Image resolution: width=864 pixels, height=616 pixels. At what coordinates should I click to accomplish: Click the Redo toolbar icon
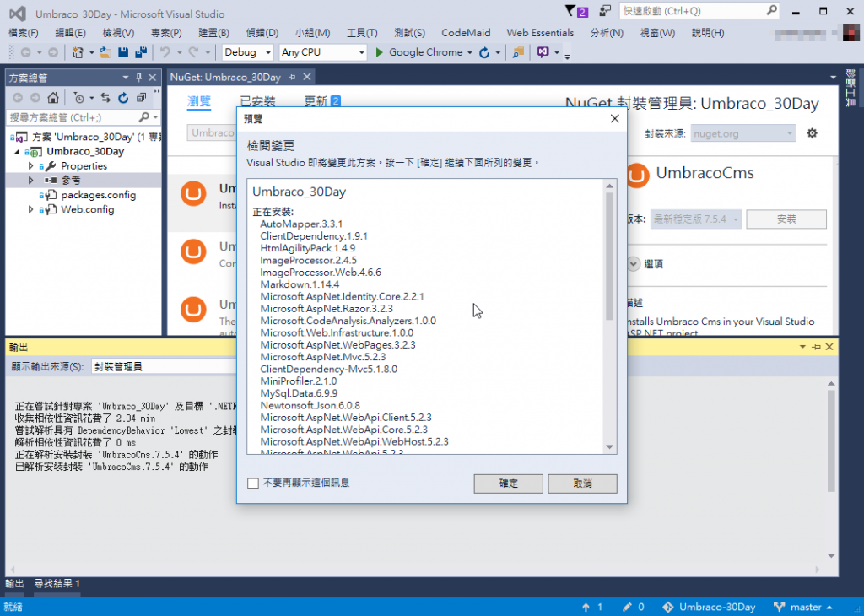pos(193,52)
